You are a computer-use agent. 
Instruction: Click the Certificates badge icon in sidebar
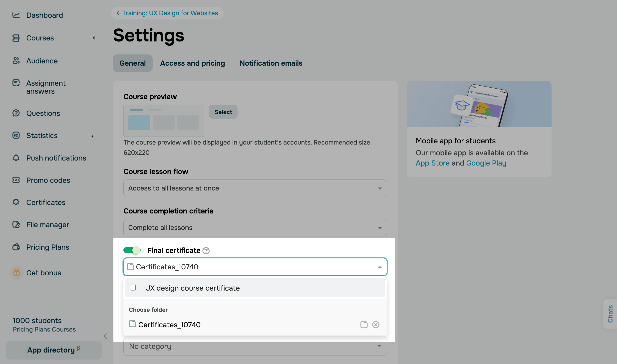[16, 202]
